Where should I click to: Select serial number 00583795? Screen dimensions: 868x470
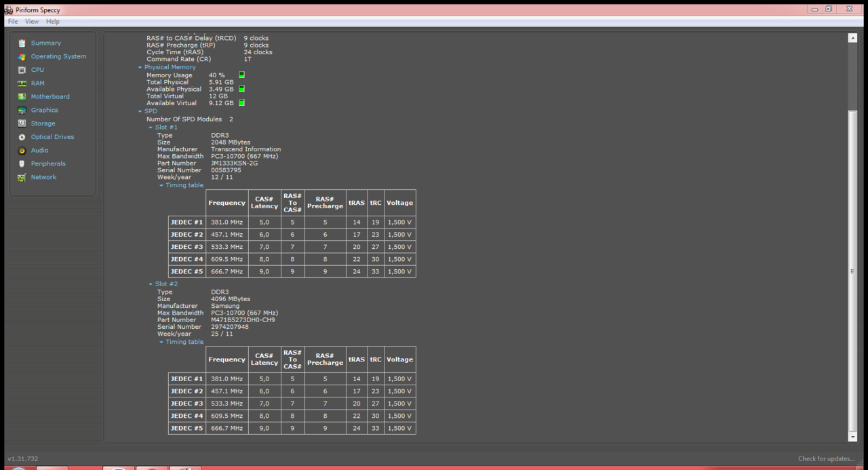pos(226,170)
